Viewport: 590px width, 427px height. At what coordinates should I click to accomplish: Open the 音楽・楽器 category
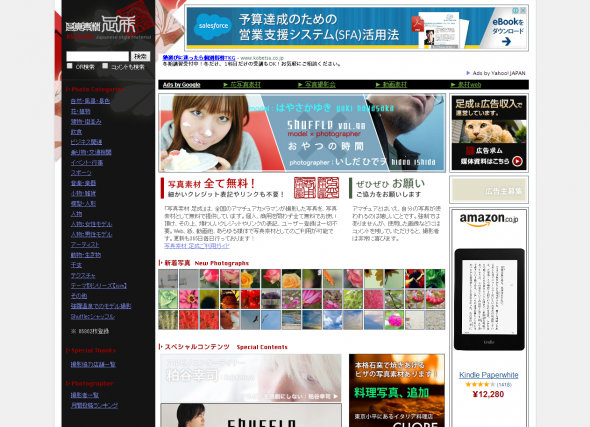pos(83,183)
